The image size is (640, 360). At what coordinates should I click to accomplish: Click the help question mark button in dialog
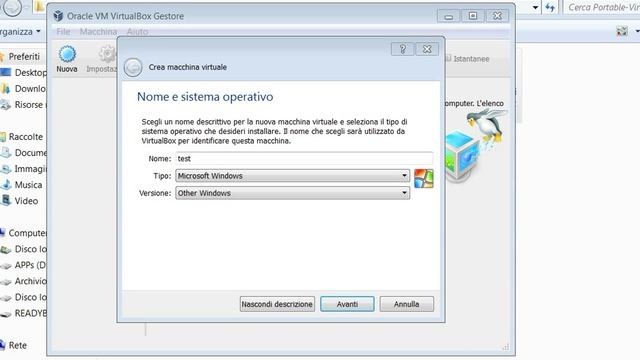(402, 49)
